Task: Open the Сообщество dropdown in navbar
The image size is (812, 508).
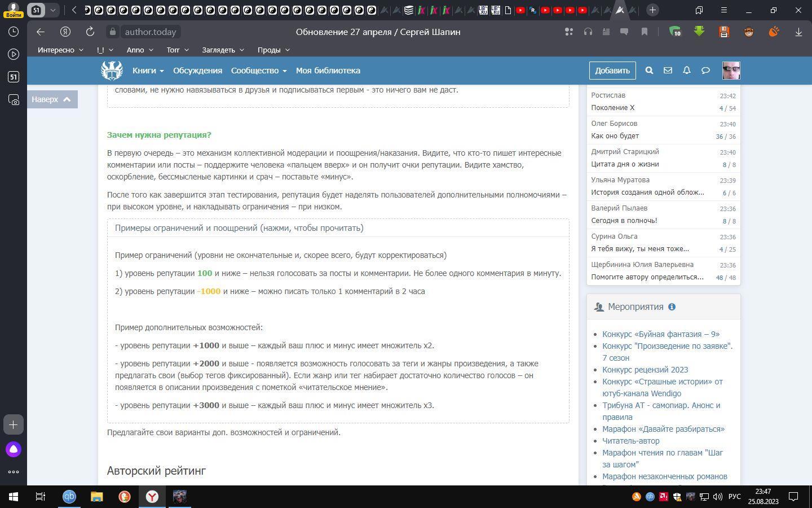Action: (x=258, y=71)
